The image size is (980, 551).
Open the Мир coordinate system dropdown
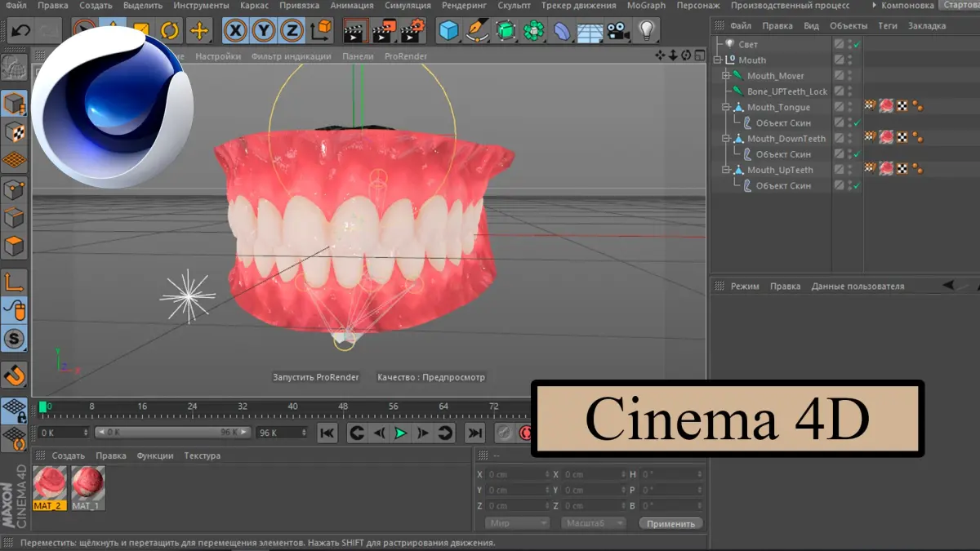click(518, 523)
